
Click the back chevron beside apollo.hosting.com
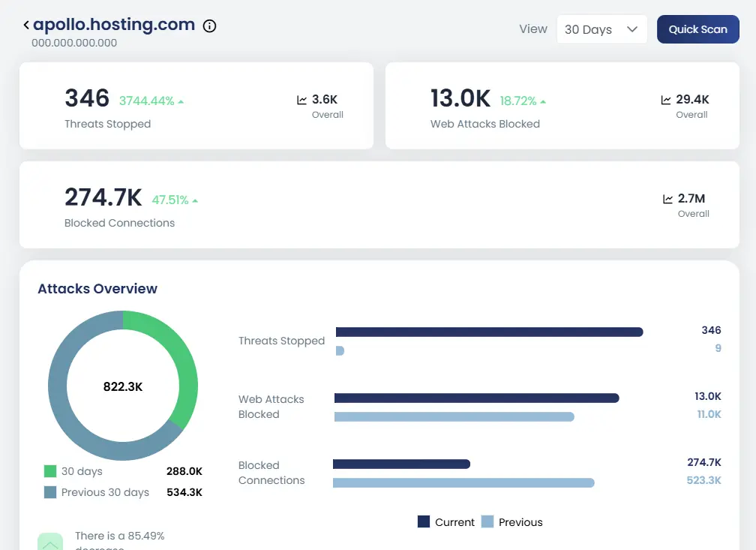[26, 25]
